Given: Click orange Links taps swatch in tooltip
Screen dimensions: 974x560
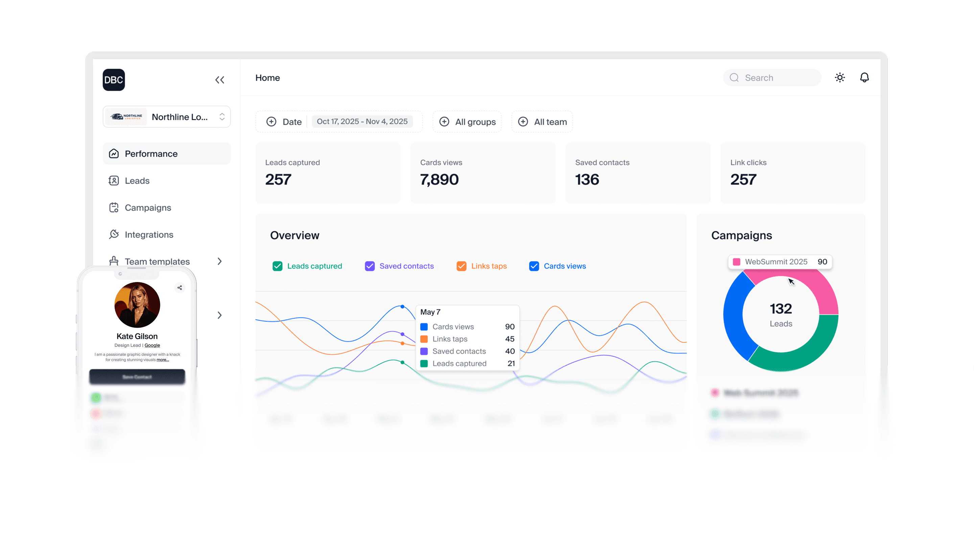Looking at the screenshot, I should click(x=424, y=339).
